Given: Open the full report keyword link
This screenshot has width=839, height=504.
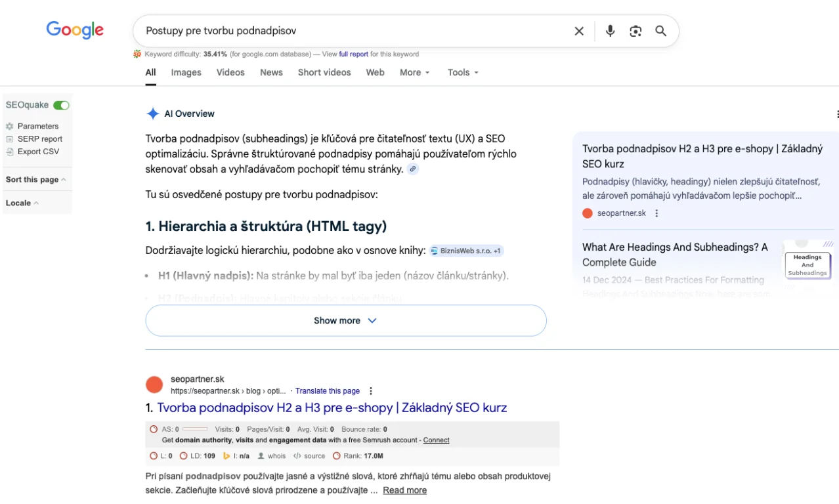Looking at the screenshot, I should 353,54.
